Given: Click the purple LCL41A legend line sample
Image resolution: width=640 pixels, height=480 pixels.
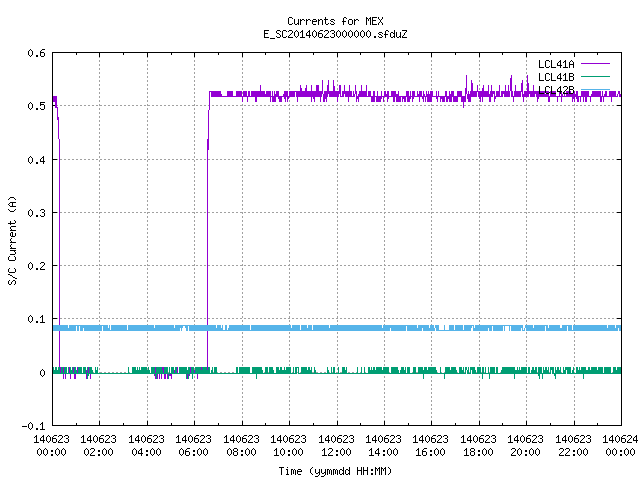Looking at the screenshot, I should point(595,64).
